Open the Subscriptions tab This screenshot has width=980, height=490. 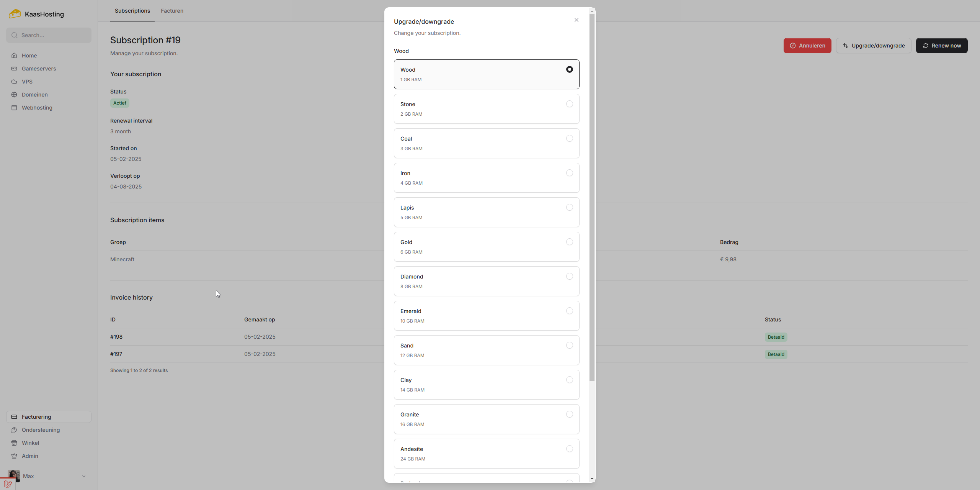click(132, 11)
